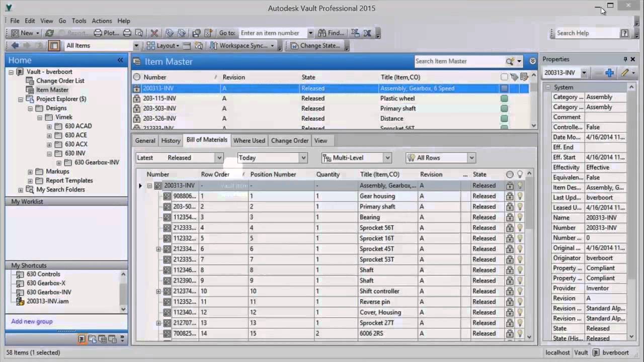Open the All Rows filter dropdown

point(471,158)
